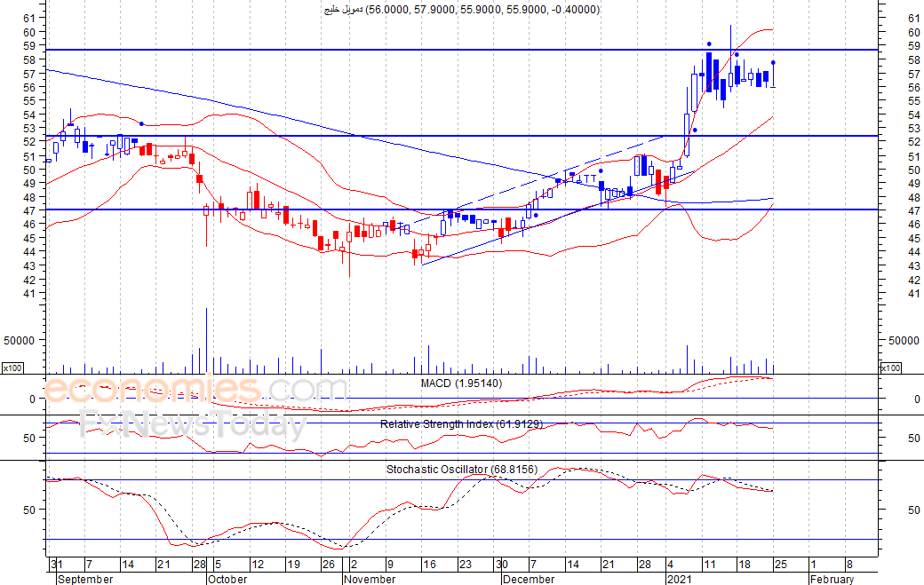Click date 19 on the time axis
The width and height of the screenshot is (924, 585).
293,565
